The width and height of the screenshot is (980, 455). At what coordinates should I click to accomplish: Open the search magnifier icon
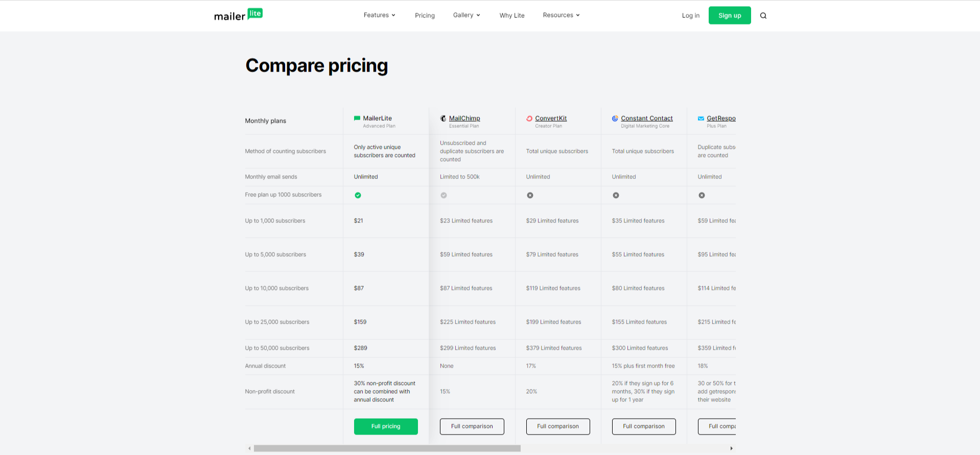[x=763, y=15]
